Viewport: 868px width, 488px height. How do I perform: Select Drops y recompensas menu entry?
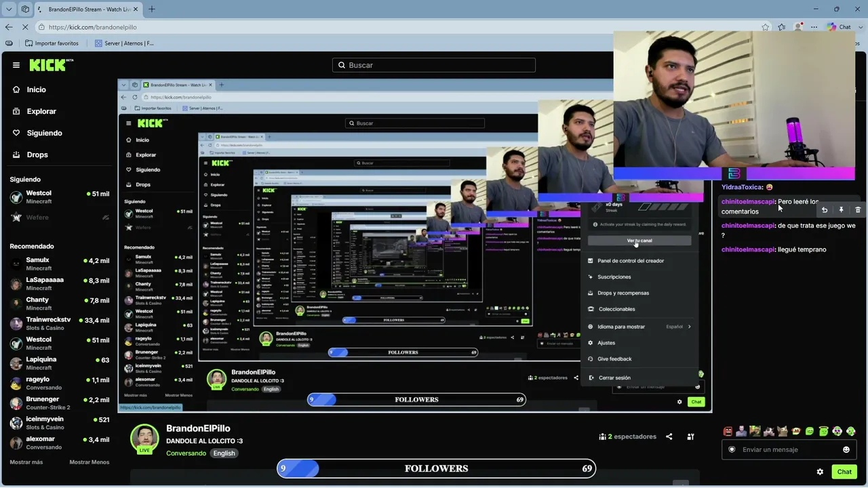click(x=618, y=293)
